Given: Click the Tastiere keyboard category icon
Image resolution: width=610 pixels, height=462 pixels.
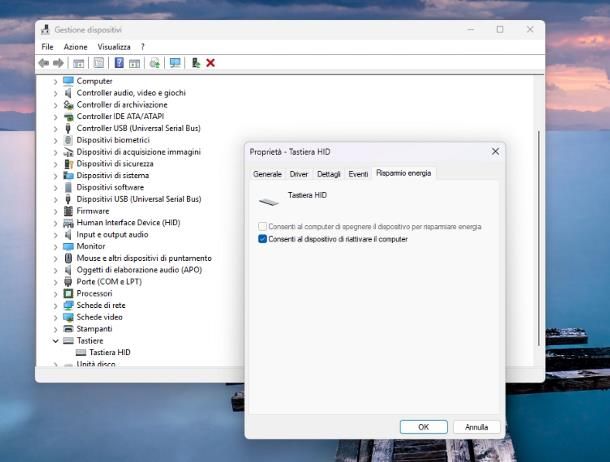Looking at the screenshot, I should point(68,341).
